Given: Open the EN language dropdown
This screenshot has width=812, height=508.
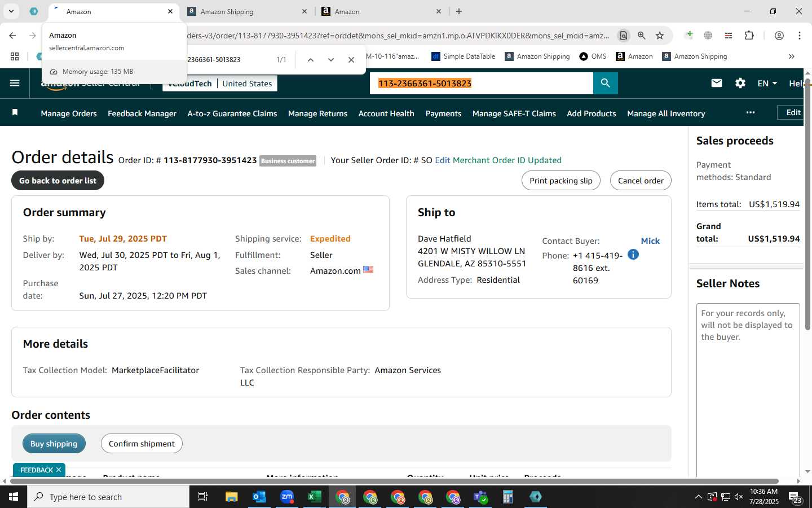Looking at the screenshot, I should pos(767,83).
